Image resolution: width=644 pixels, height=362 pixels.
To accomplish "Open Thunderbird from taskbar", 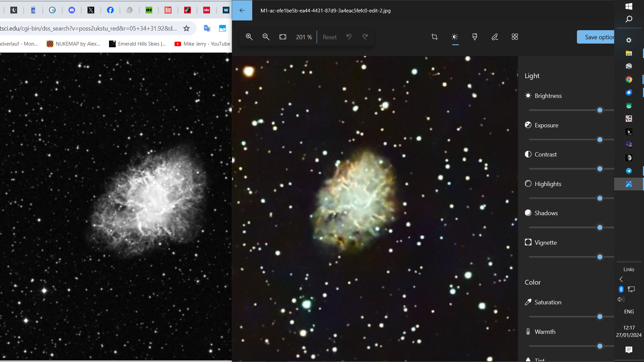I will pos(629,93).
